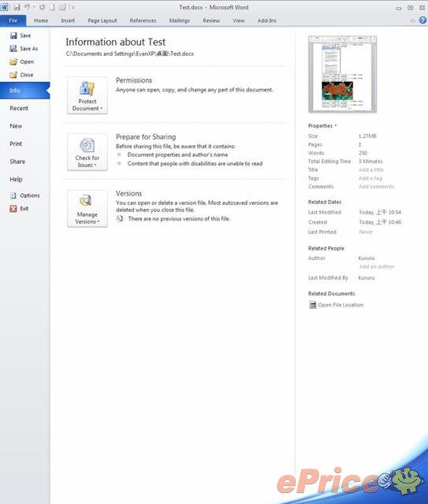
Task: Click the Add a tag field
Action: (x=370, y=178)
